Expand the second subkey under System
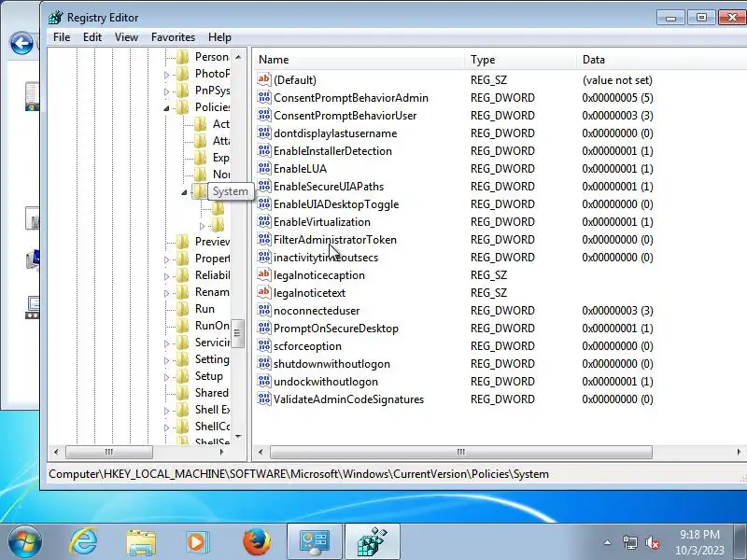This screenshot has width=747, height=560. (x=202, y=226)
